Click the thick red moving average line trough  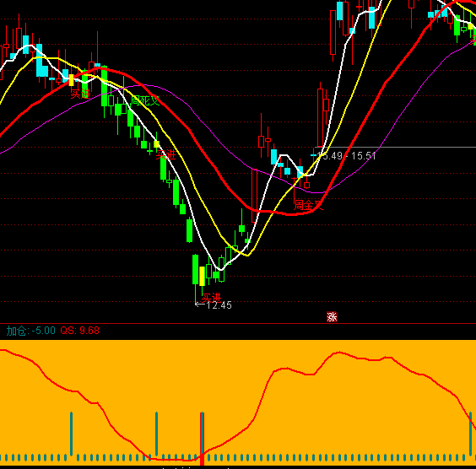(291, 214)
